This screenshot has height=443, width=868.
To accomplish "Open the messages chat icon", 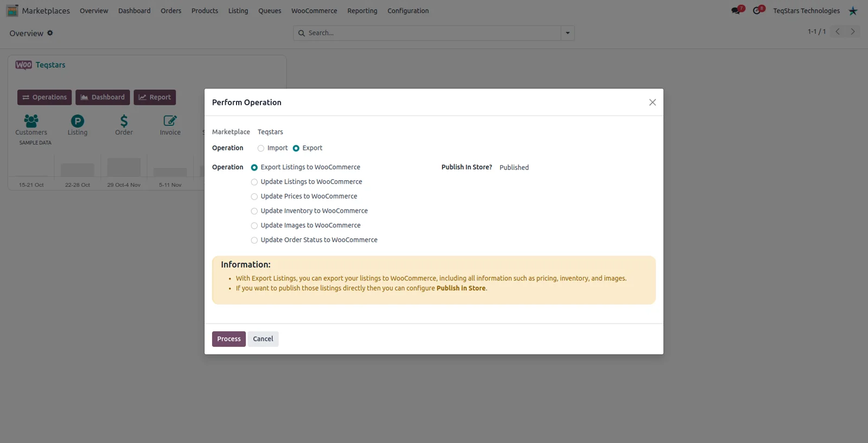I will [736, 10].
